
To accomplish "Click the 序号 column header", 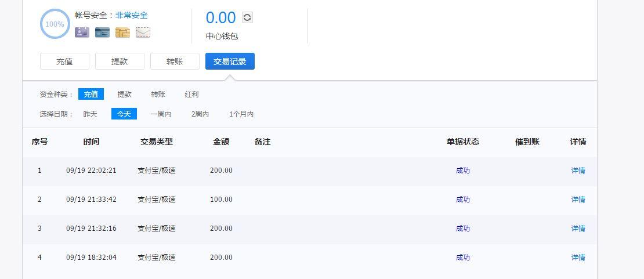I will [x=39, y=142].
